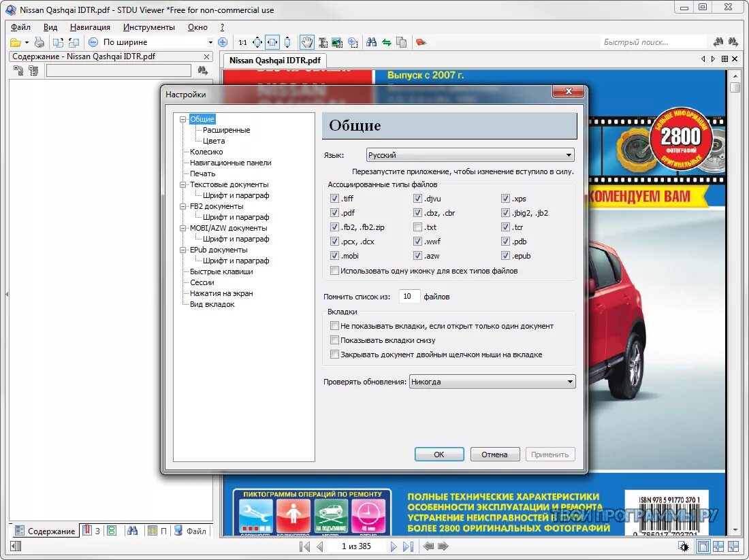The width and height of the screenshot is (749, 560).
Task: Click the green arrows synchronize icon
Action: pyautogui.click(x=387, y=42)
